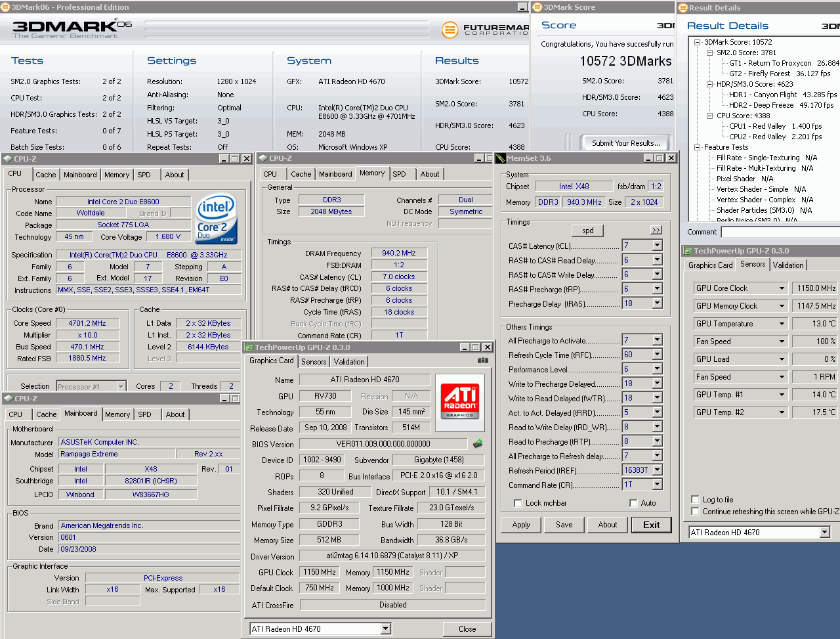
Task: Toggle the Auto checkbox in MemSet
Action: (x=633, y=503)
